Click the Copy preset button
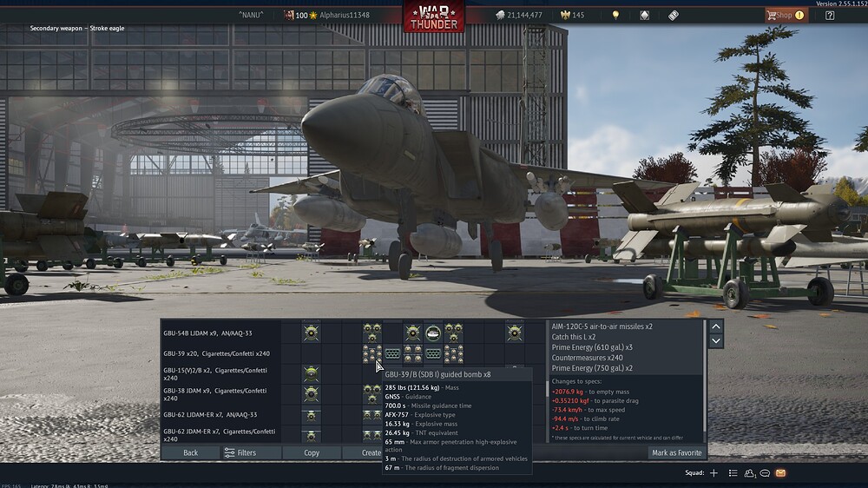868x488 pixels. (312, 452)
